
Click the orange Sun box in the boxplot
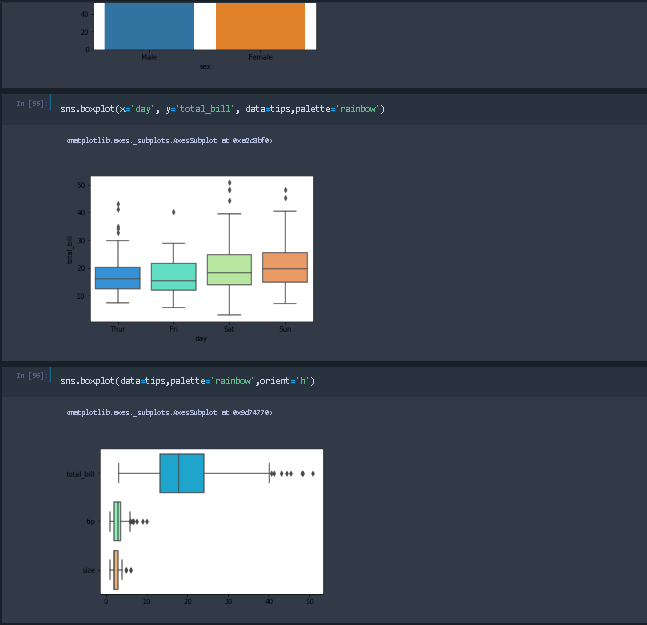pos(285,267)
